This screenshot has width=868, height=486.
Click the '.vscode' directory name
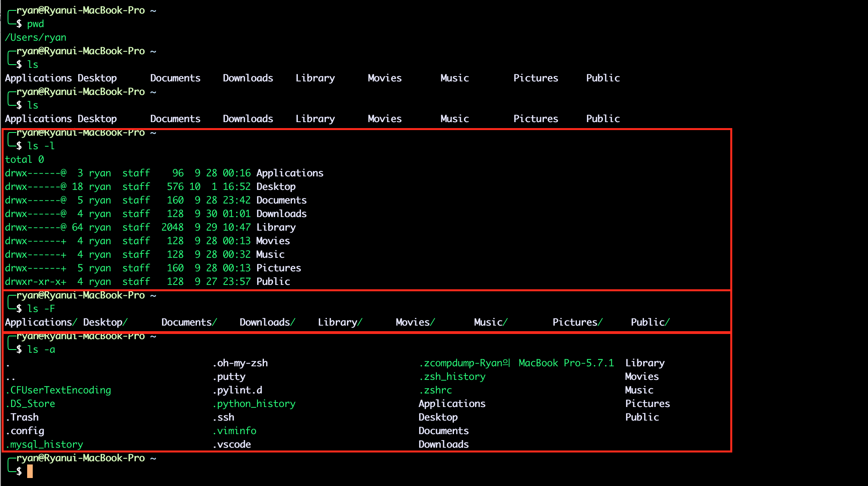[232, 445]
